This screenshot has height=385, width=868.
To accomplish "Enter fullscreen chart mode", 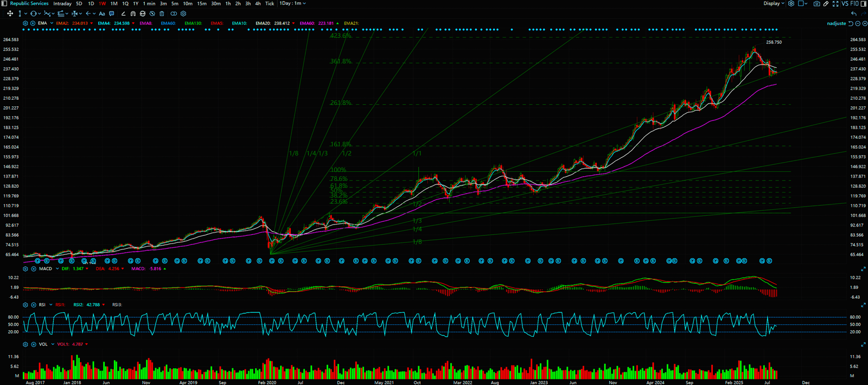I will [835, 4].
